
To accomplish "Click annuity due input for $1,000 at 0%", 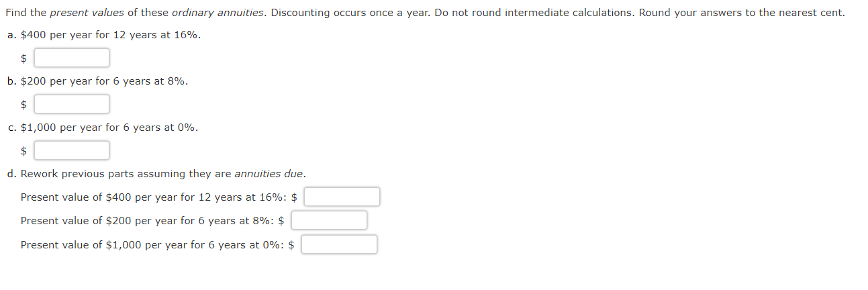I will 339,244.
